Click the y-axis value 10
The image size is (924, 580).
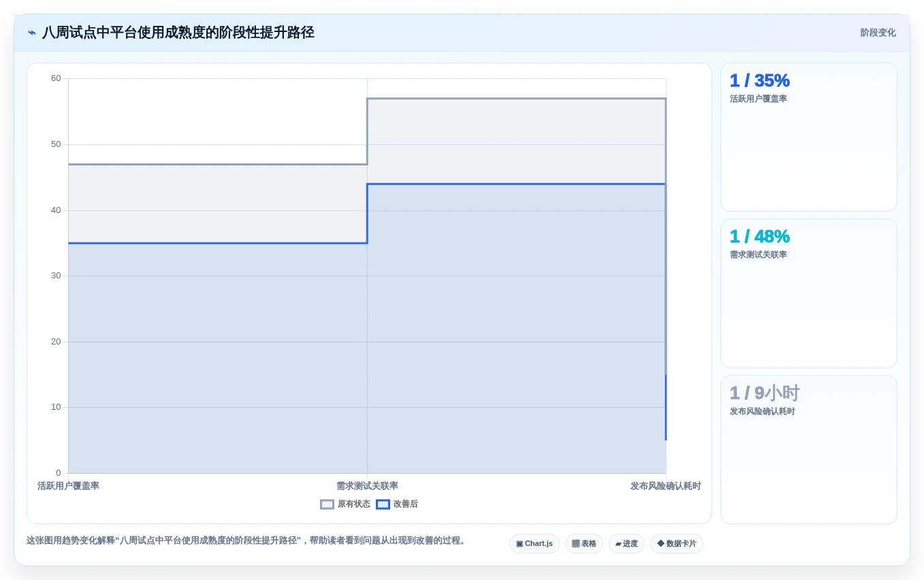pos(56,407)
